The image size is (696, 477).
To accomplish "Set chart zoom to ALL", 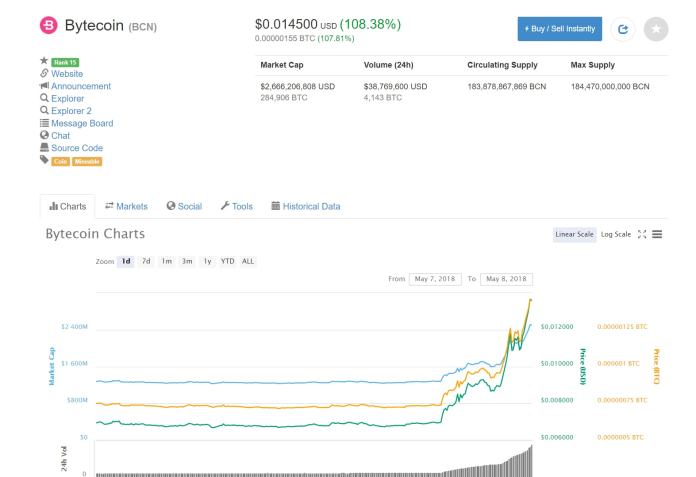I will point(248,261).
